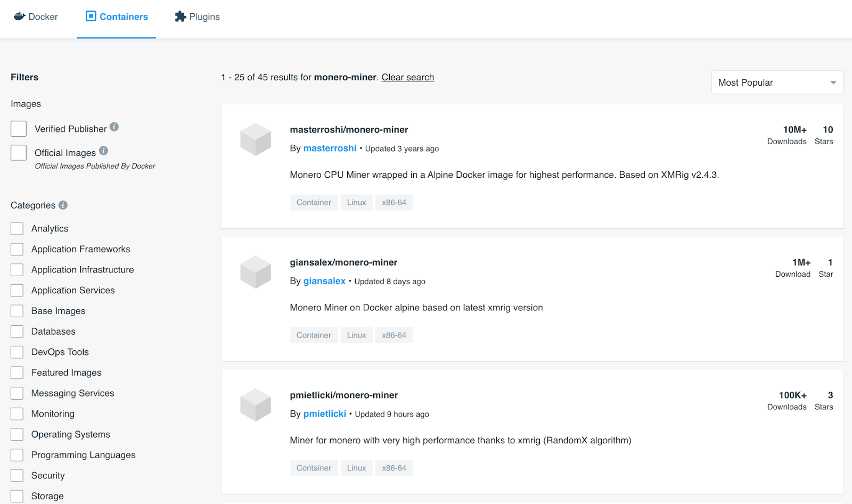
Task: Tick the Security category checkbox
Action: pyautogui.click(x=17, y=476)
